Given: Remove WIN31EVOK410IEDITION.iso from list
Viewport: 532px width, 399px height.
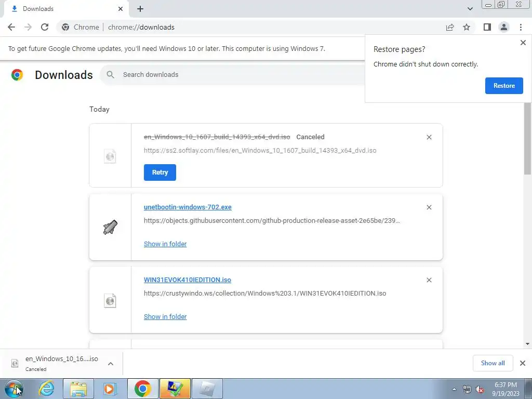Looking at the screenshot, I should [x=429, y=280].
